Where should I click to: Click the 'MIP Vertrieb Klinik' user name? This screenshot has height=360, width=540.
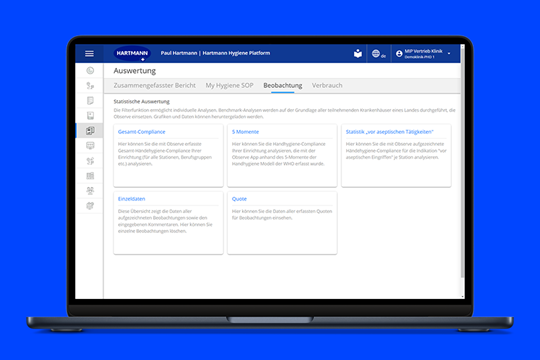[x=424, y=51]
